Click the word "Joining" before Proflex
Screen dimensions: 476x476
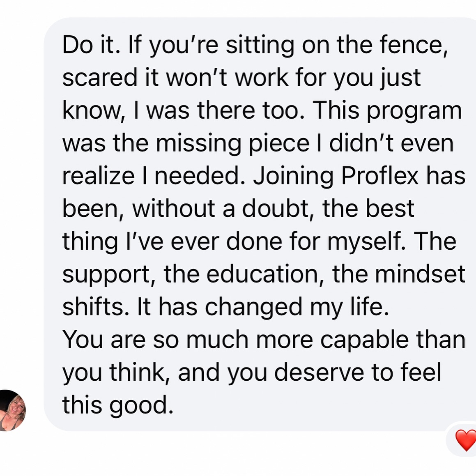[294, 177]
